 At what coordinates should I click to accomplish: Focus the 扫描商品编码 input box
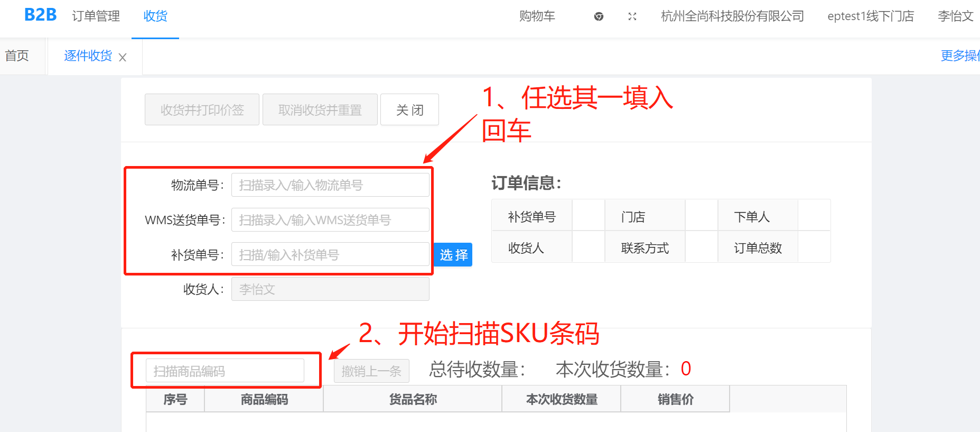click(225, 371)
